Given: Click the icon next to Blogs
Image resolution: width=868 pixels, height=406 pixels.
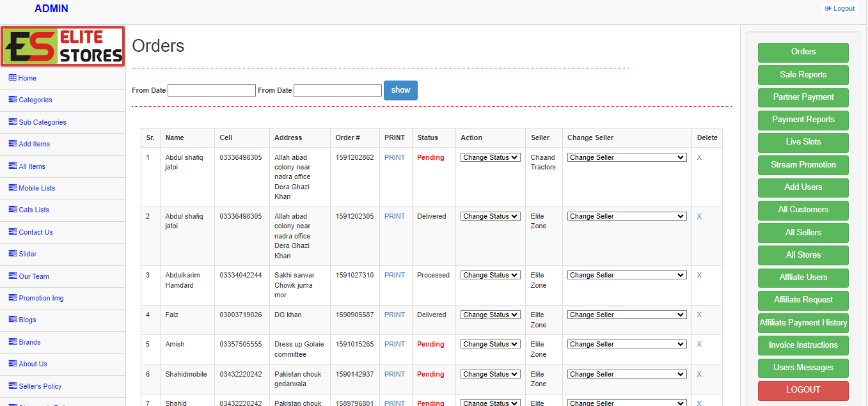Looking at the screenshot, I should [x=13, y=320].
